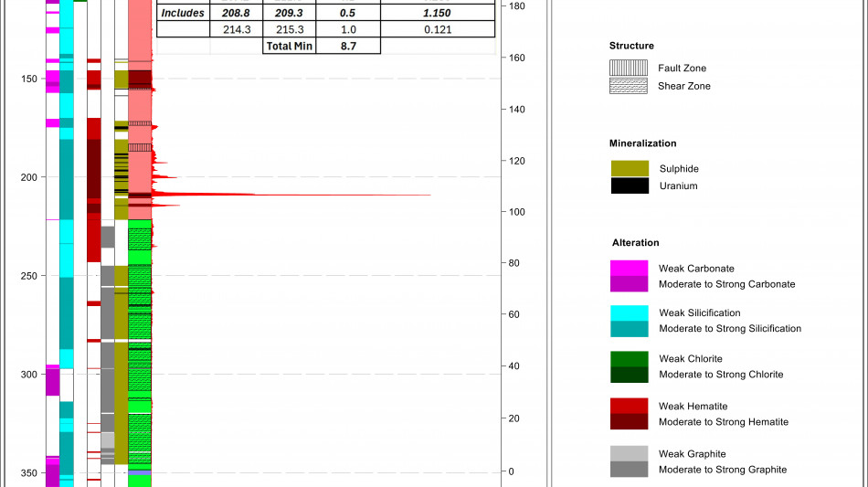Click the Weak Carbonate magenta swatch
The width and height of the screenshot is (868, 487).
[x=629, y=269]
